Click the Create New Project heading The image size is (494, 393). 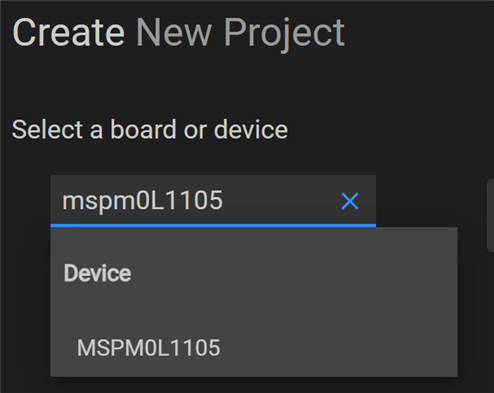[x=178, y=33]
